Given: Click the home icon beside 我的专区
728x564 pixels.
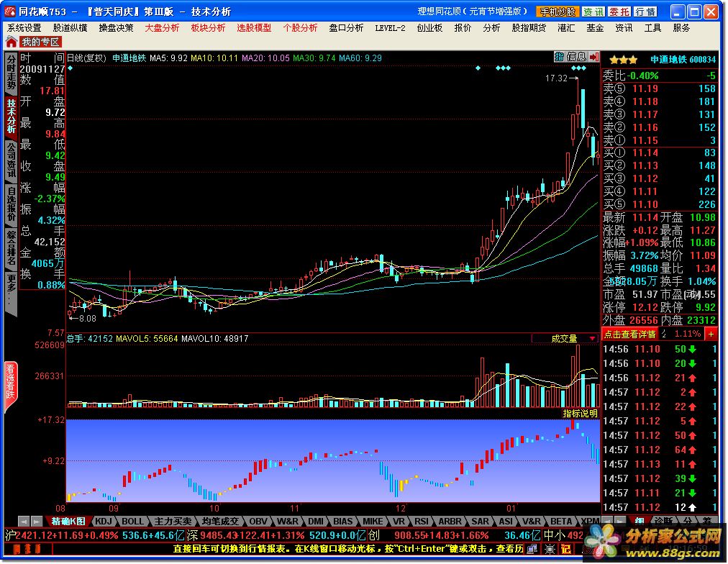Looking at the screenshot, I should [11, 42].
